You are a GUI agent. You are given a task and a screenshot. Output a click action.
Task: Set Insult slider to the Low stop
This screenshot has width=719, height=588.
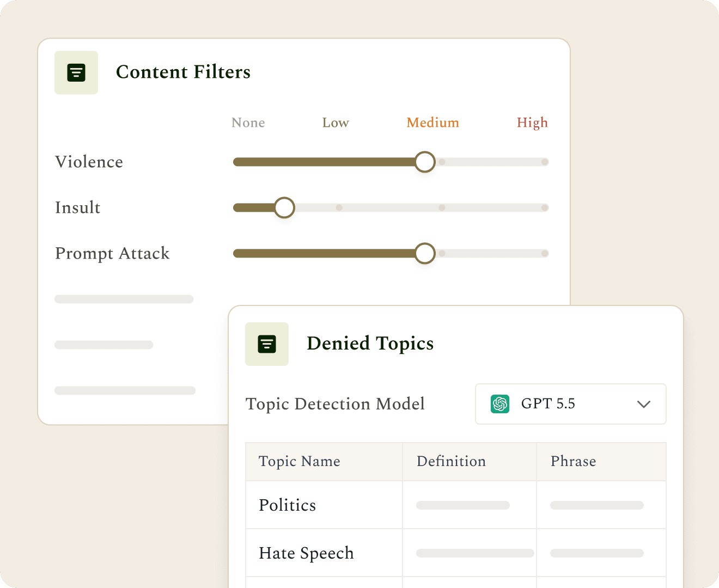[x=339, y=207]
